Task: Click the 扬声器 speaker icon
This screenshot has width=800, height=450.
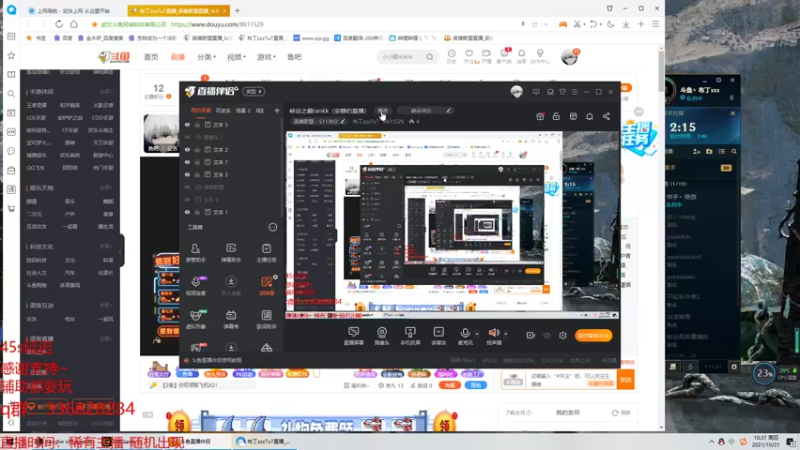Action: (493, 333)
